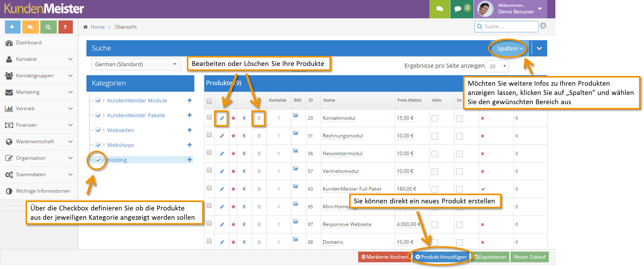This screenshot has width=644, height=269.
Task: Open Dashboard in the sidebar
Action: coord(29,43)
